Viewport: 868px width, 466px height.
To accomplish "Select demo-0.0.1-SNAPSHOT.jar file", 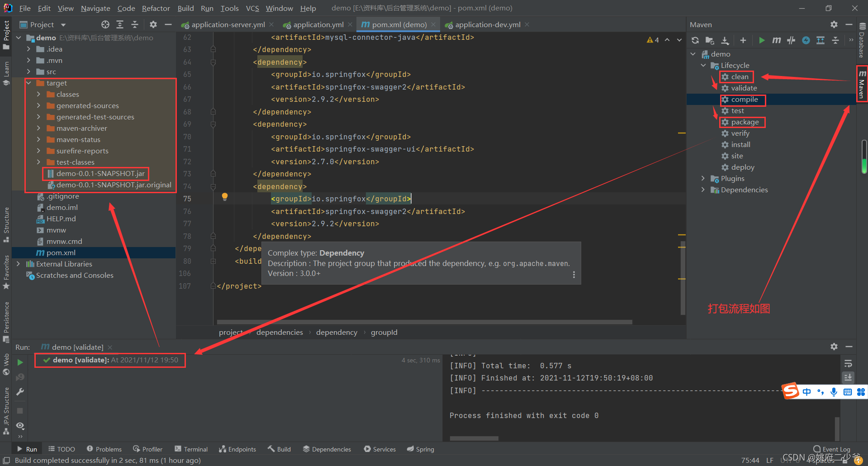I will (x=100, y=174).
